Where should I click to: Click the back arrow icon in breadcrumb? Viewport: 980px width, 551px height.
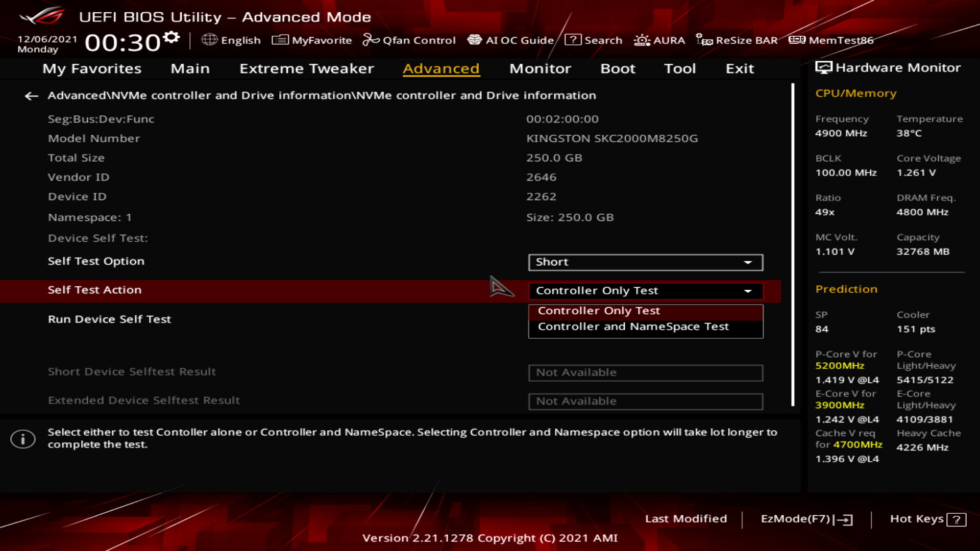(x=32, y=96)
